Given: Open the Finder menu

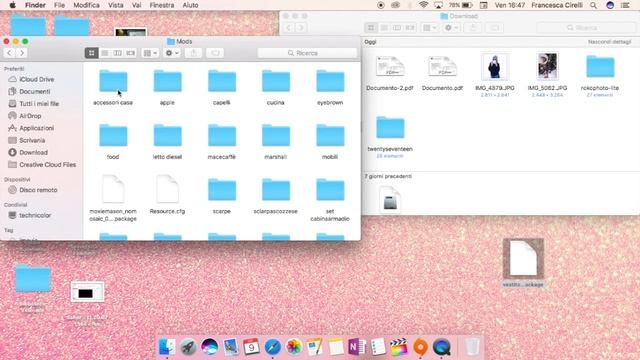Looking at the screenshot, I should coord(35,5).
